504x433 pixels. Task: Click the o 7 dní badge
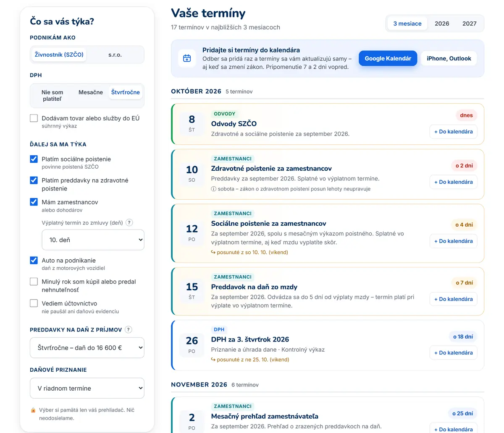click(x=464, y=283)
